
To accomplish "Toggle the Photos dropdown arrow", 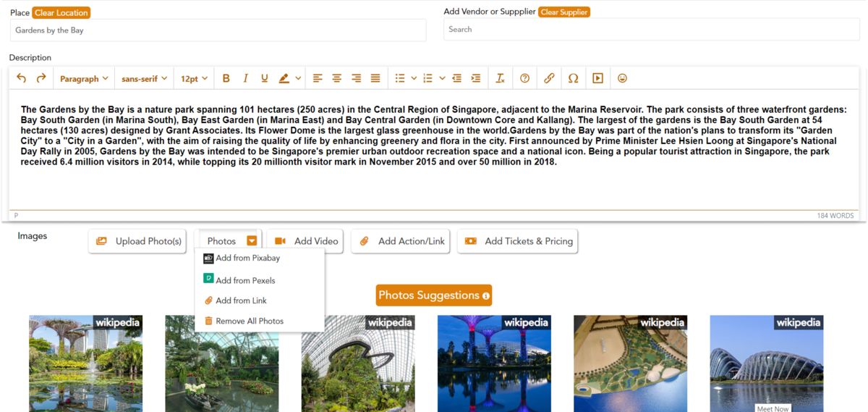I will coord(252,241).
